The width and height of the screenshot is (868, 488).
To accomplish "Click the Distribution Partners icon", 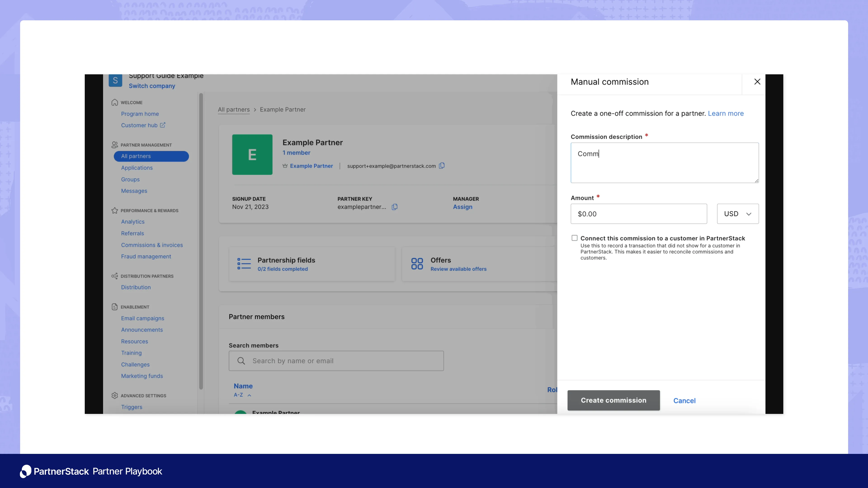I will tap(115, 276).
